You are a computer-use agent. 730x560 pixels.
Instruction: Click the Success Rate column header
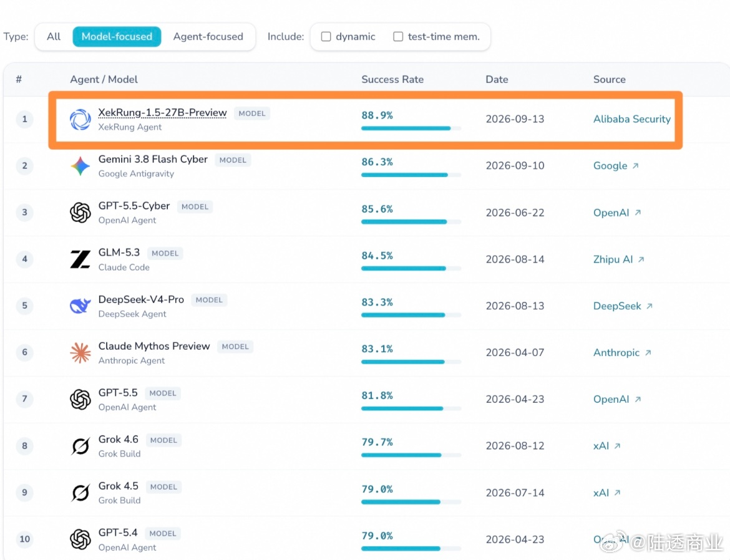click(x=392, y=79)
